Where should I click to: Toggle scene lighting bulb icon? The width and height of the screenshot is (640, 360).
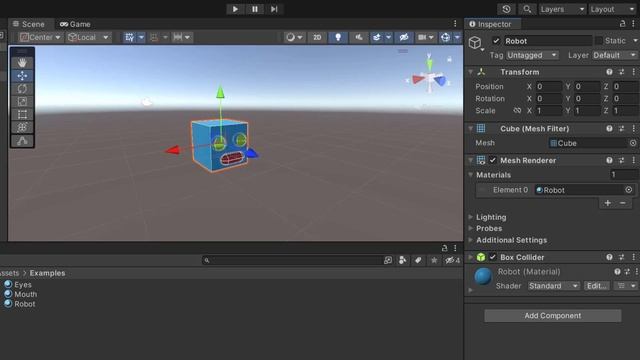[338, 37]
